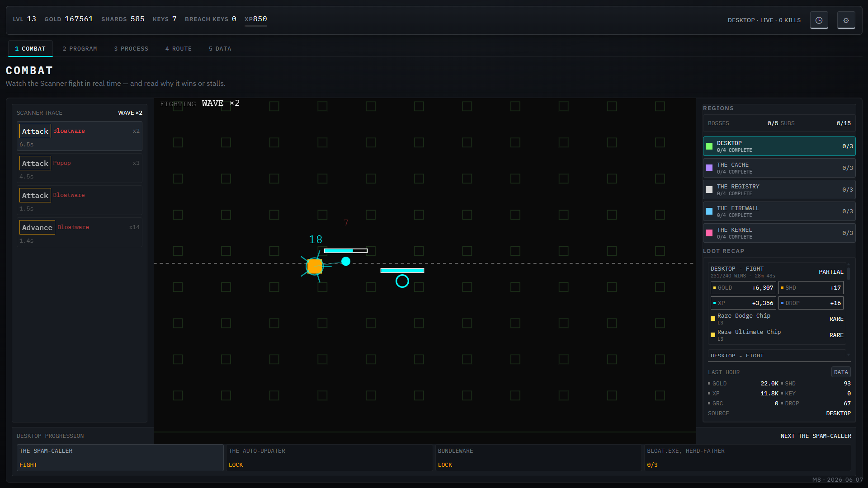
Task: Select the Bloat.exe, Herd-Father stage card
Action: [748, 458]
